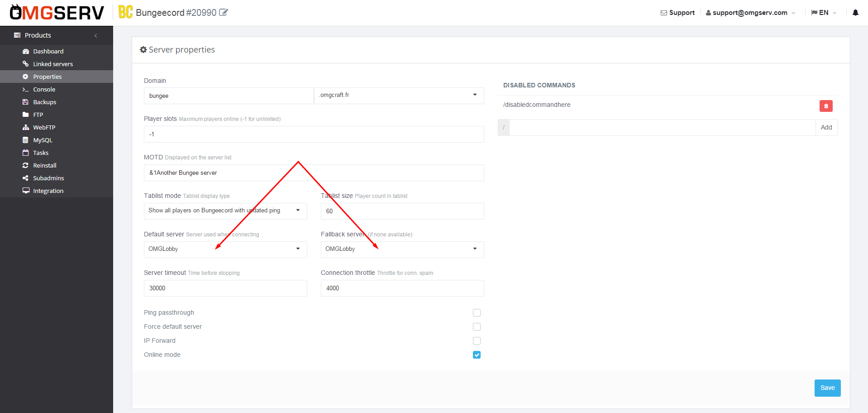Add the disabled command

[826, 127]
